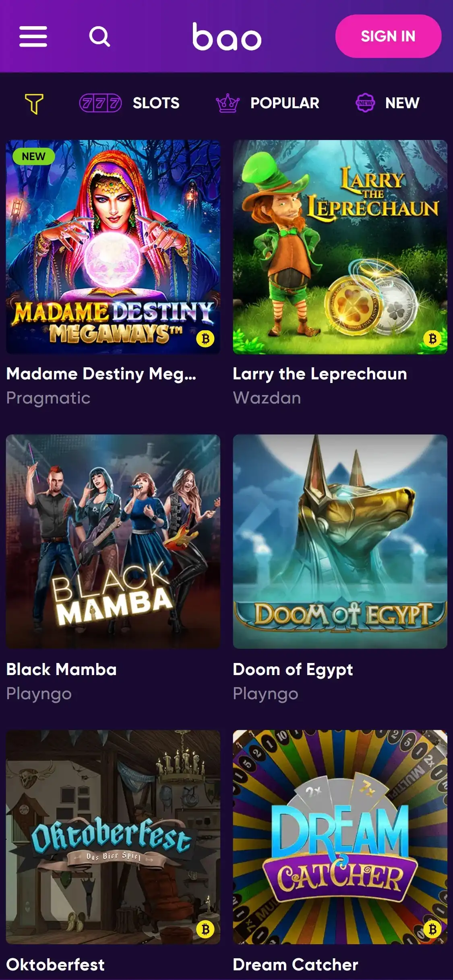Screen dimensions: 453x980
Task: Tap the search magnifier icon
Action: (99, 37)
